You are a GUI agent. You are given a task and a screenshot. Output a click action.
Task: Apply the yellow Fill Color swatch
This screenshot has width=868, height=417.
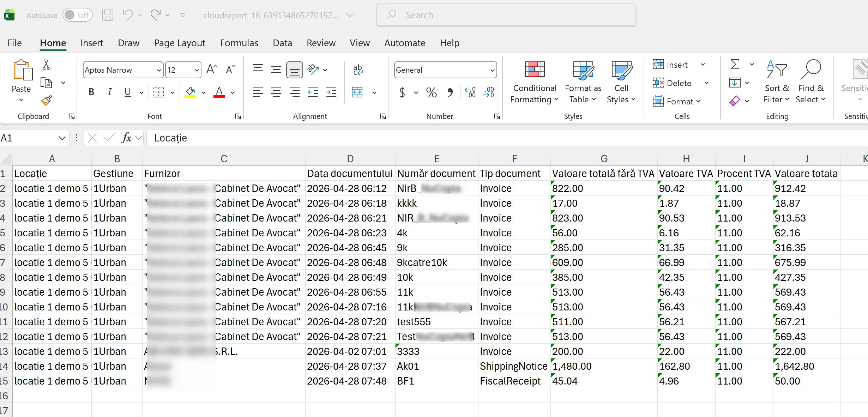[x=190, y=92]
